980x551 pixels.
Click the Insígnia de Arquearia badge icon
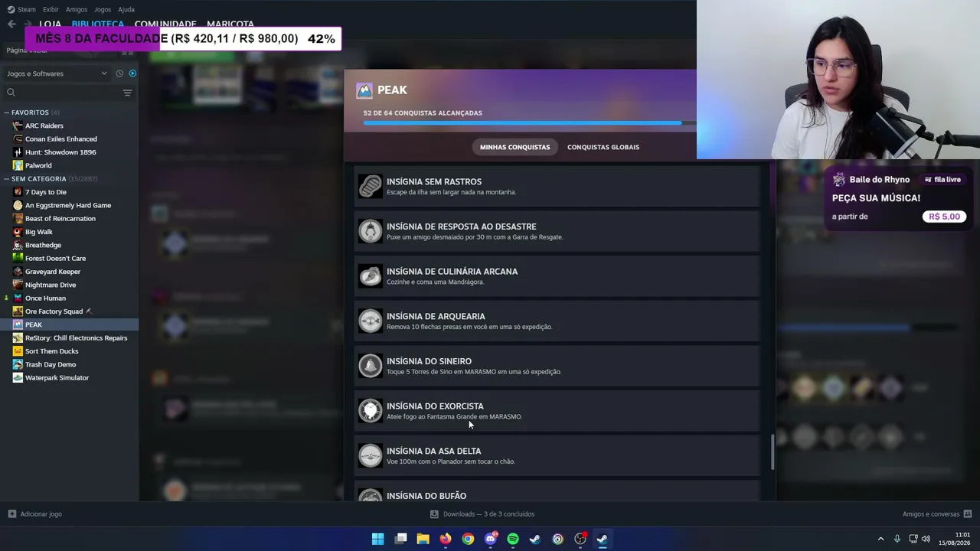371,321
